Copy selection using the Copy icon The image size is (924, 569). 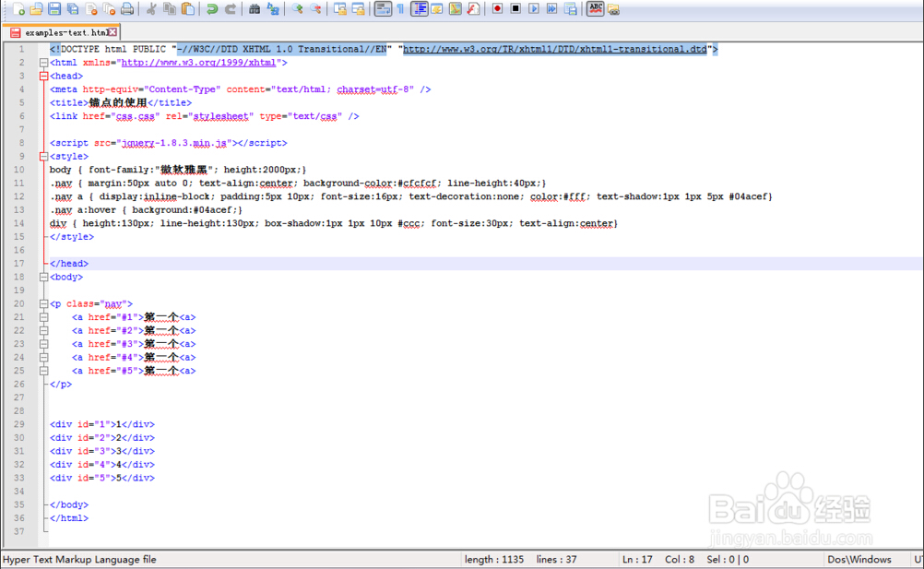coord(170,9)
